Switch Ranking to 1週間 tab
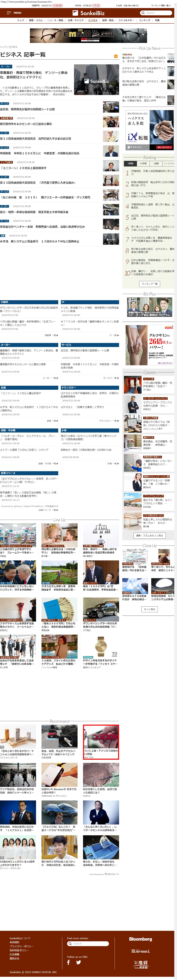Viewport: 177px width, 980px height. (x=156, y=163)
